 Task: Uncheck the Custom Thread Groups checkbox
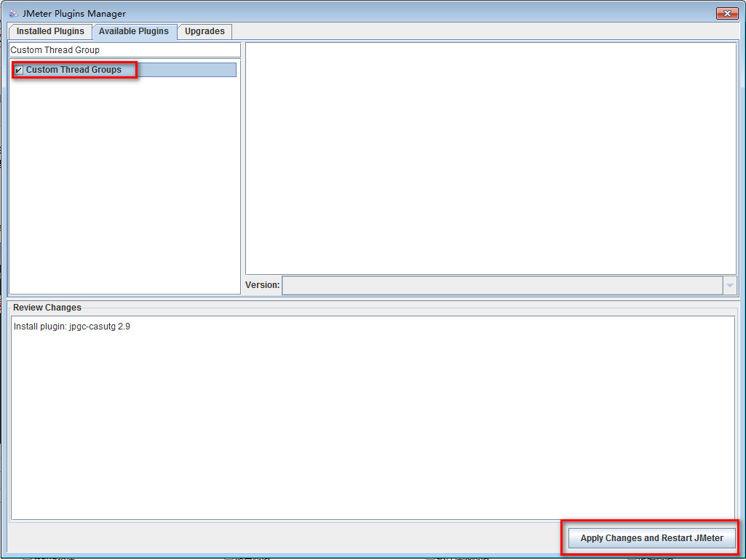click(18, 70)
